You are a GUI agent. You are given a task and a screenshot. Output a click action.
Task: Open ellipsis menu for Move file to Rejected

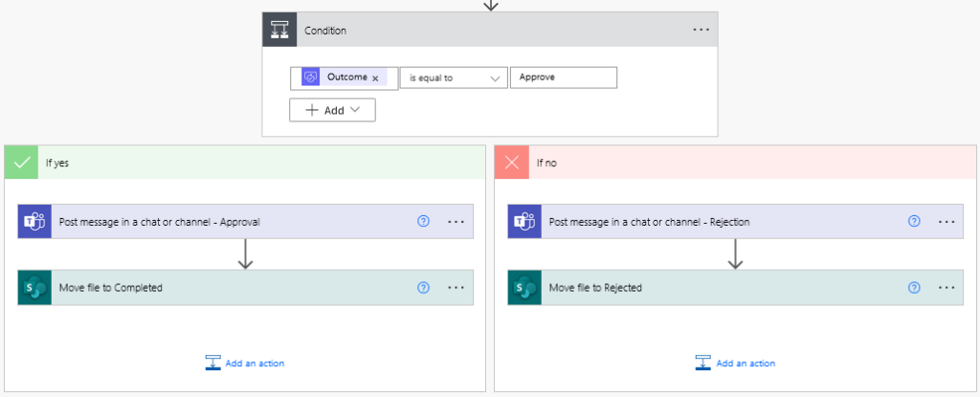[947, 288]
